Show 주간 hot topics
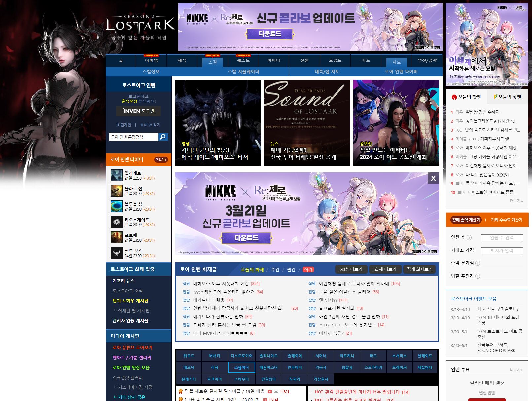The image size is (532, 401). pos(275,270)
